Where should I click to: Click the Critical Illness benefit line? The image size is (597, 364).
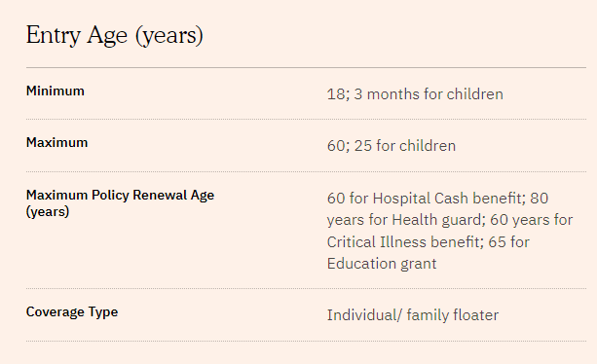coord(403,242)
